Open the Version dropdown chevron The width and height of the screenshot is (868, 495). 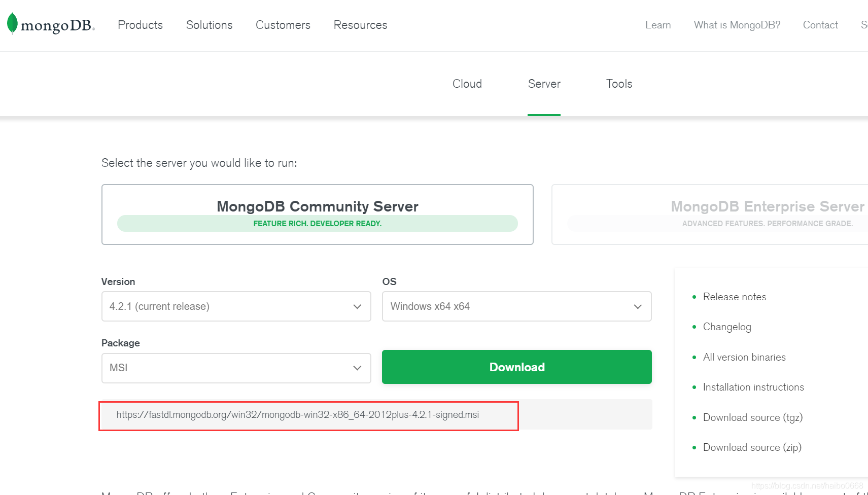[357, 306]
